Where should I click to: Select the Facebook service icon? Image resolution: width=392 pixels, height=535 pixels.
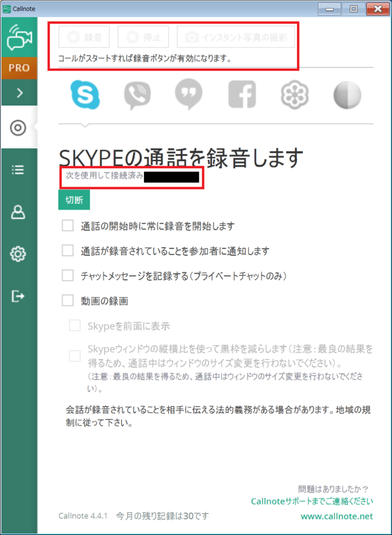pyautogui.click(x=242, y=94)
